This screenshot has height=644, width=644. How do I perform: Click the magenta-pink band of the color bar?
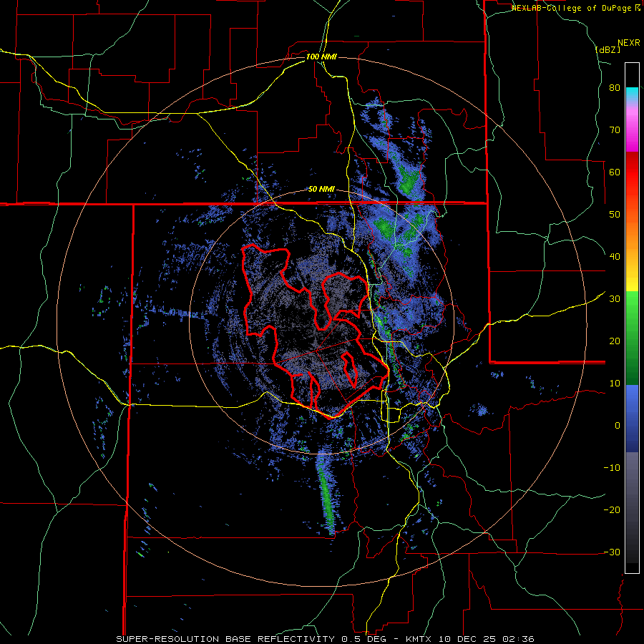pos(632,125)
